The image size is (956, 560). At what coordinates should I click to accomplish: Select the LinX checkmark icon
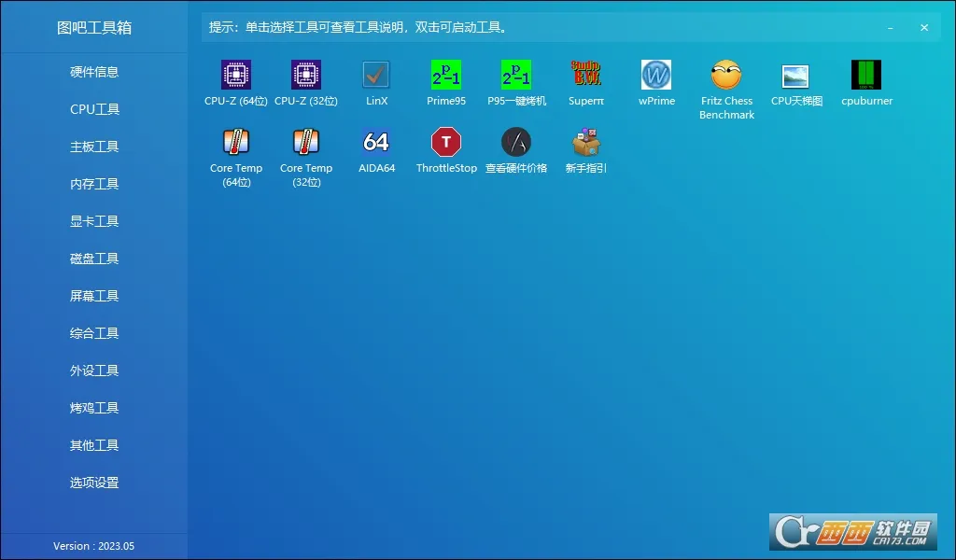click(x=376, y=75)
